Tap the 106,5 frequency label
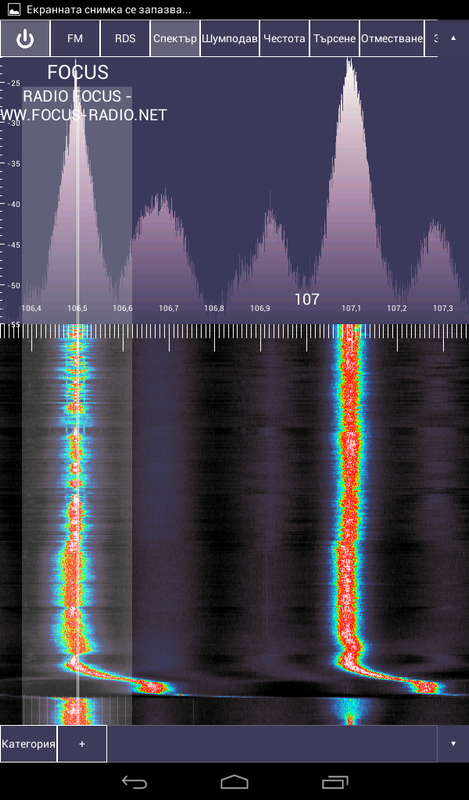This screenshot has width=469, height=800. pyautogui.click(x=77, y=309)
